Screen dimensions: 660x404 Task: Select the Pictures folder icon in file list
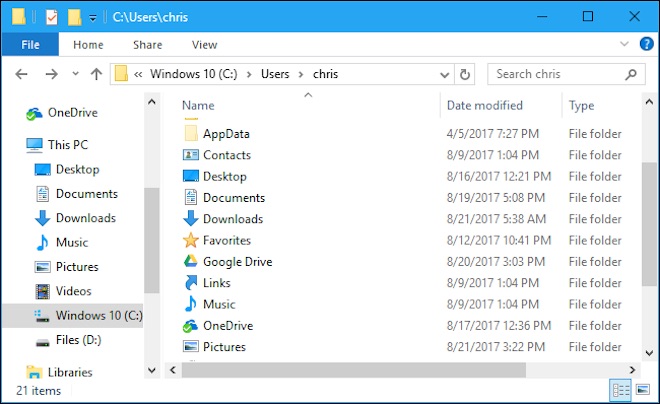coord(191,347)
